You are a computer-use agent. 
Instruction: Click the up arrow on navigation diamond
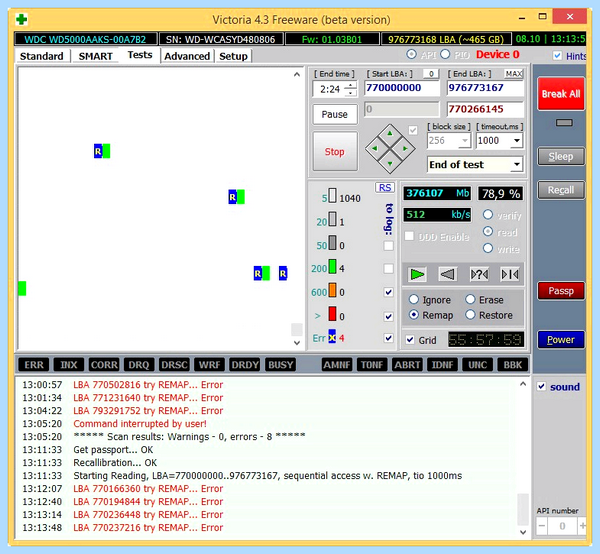[390, 133]
